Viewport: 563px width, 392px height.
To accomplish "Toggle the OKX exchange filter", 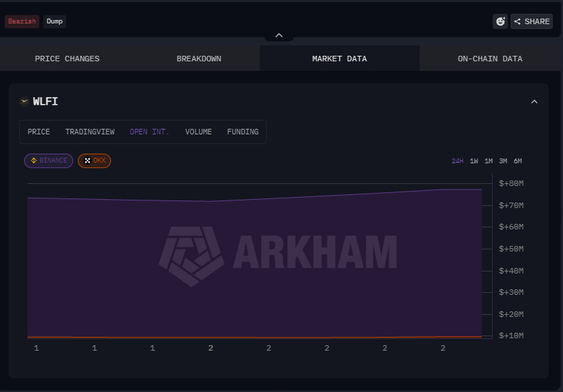I will 94,161.
